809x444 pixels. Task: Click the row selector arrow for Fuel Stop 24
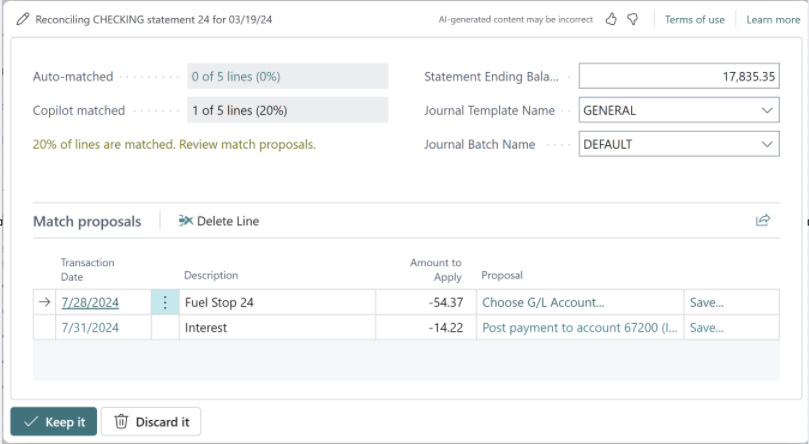[x=46, y=302]
